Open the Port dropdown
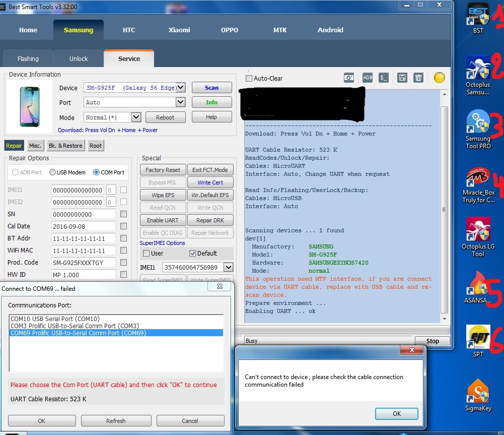The height and width of the screenshot is (435, 504). click(x=181, y=102)
